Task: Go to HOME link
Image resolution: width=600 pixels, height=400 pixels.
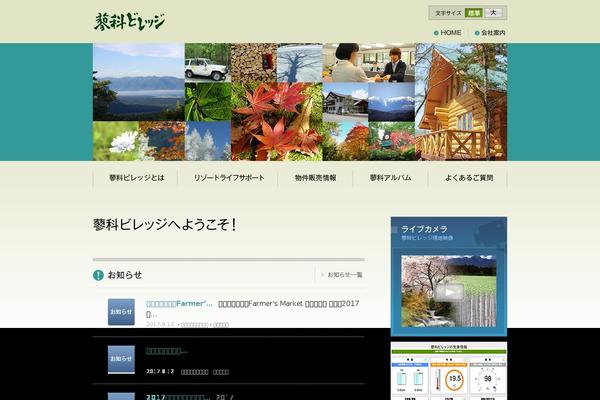Action: click(x=447, y=33)
